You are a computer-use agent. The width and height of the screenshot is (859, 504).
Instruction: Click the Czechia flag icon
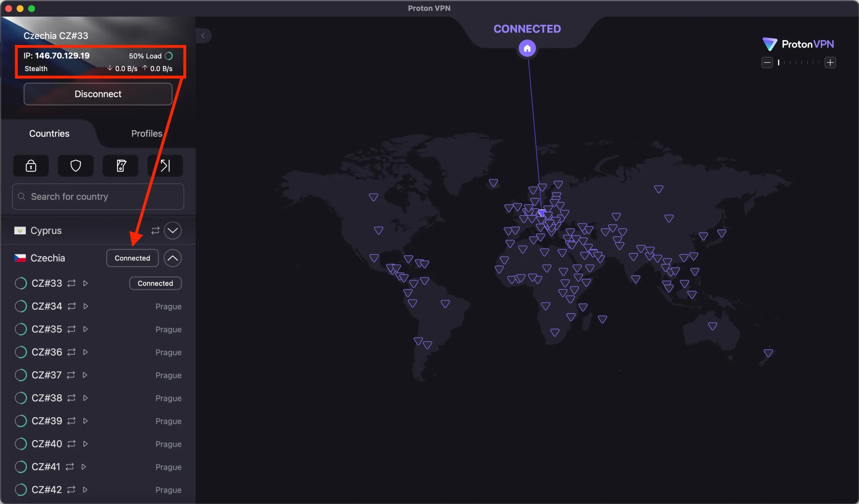(20, 258)
